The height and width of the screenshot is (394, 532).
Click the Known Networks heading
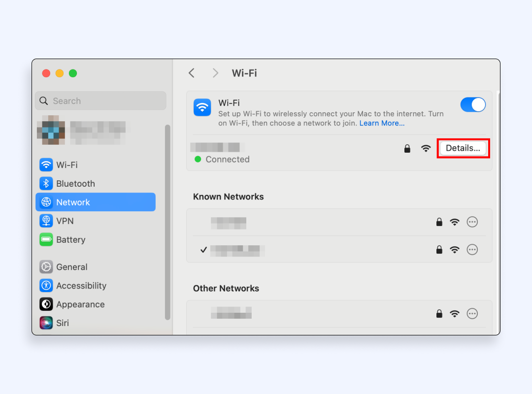point(229,197)
